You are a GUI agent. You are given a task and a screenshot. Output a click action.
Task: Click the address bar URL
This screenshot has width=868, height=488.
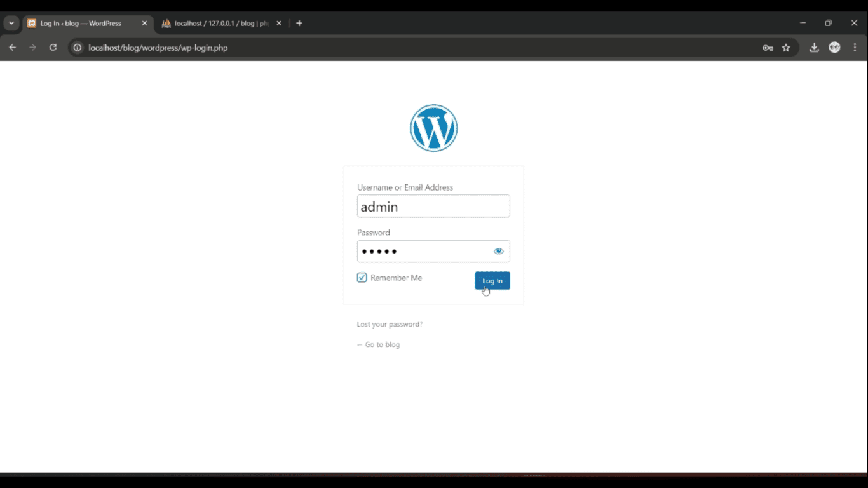tap(158, 48)
